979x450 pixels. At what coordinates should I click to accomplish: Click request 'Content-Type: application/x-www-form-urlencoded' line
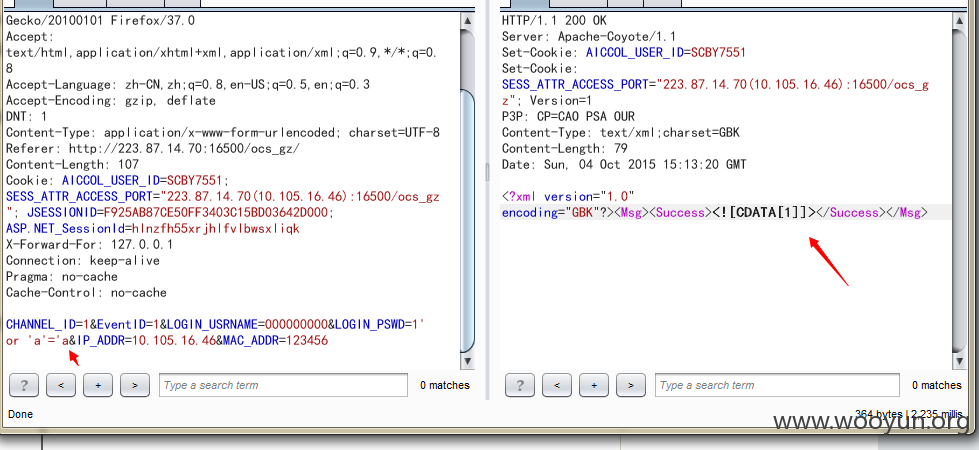[x=223, y=133]
